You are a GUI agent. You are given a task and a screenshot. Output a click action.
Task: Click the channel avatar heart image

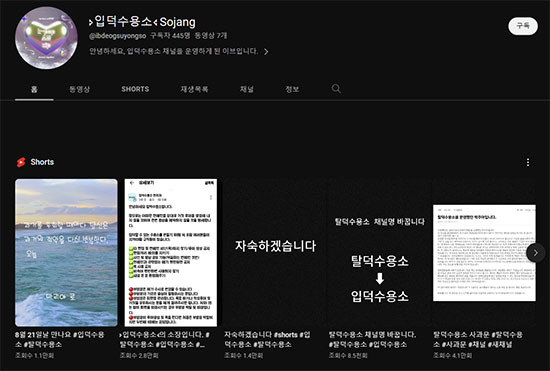click(x=46, y=38)
